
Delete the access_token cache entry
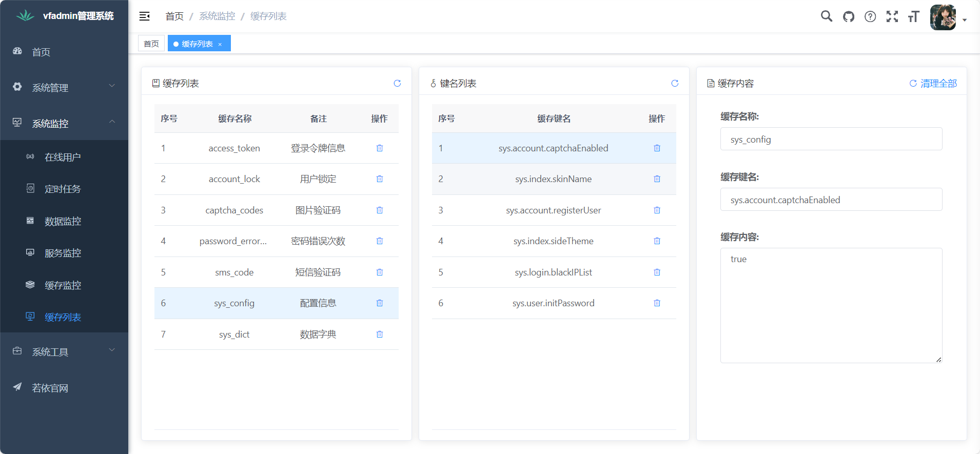[x=380, y=148]
